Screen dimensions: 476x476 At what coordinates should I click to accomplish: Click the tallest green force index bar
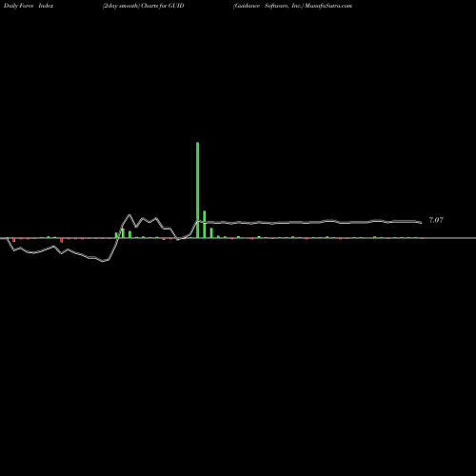click(198, 189)
